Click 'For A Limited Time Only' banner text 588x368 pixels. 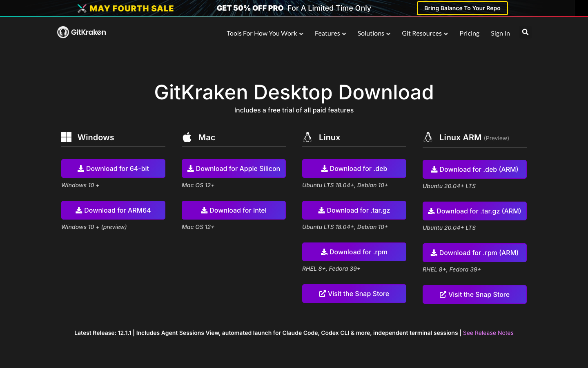tap(329, 8)
